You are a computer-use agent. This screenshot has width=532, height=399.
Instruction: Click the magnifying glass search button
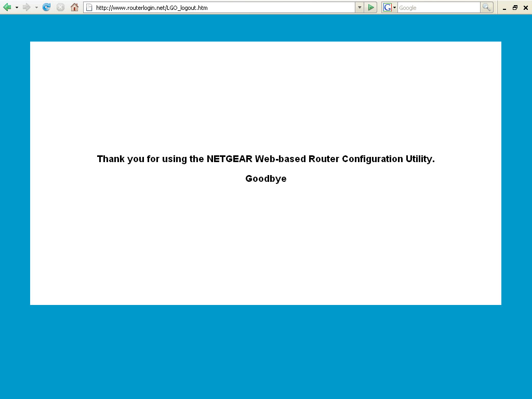click(486, 7)
